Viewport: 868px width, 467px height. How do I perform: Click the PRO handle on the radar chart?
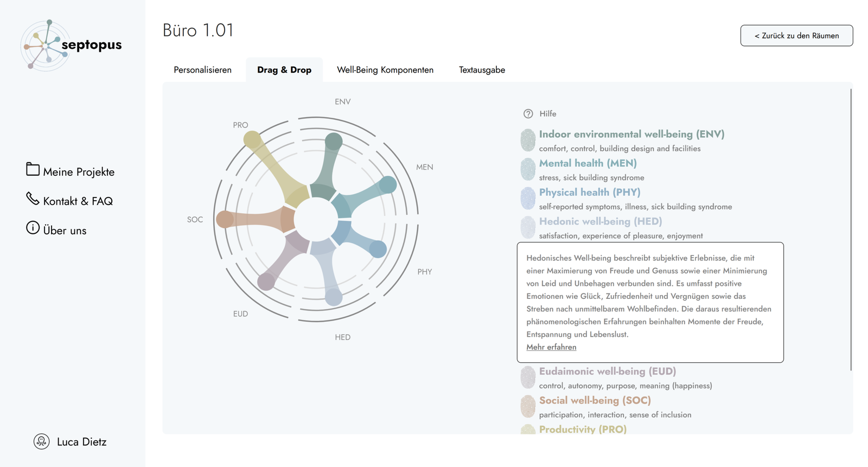(x=252, y=140)
